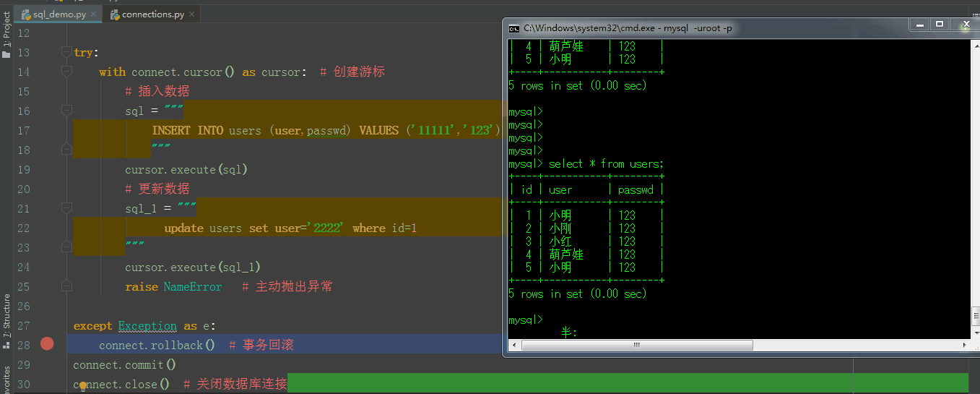Fold the sql_1 string at line 21
Image resolution: width=980 pixels, height=394 pixels.
pyautogui.click(x=67, y=208)
